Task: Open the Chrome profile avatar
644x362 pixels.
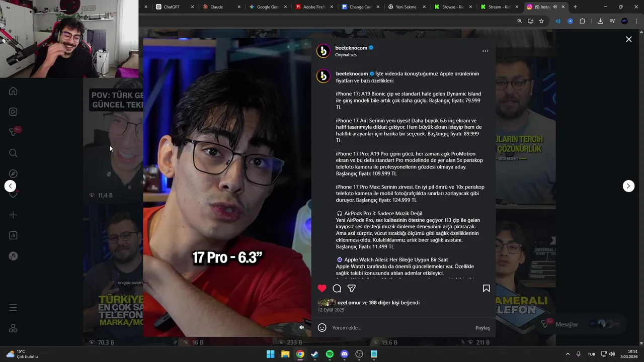Action: click(624, 21)
